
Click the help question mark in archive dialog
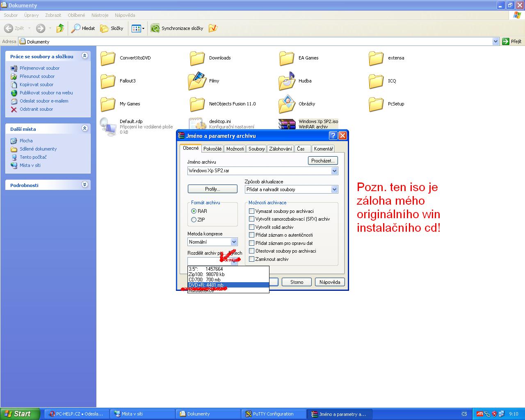333,136
